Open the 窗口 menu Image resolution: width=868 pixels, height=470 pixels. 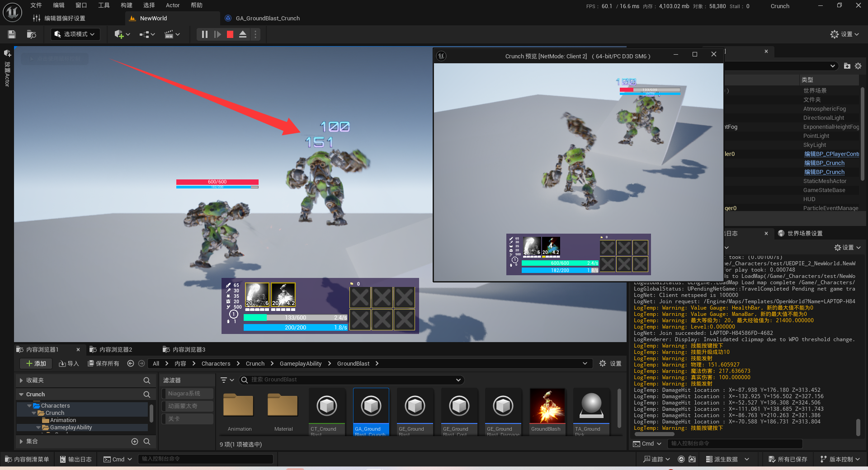pyautogui.click(x=81, y=5)
